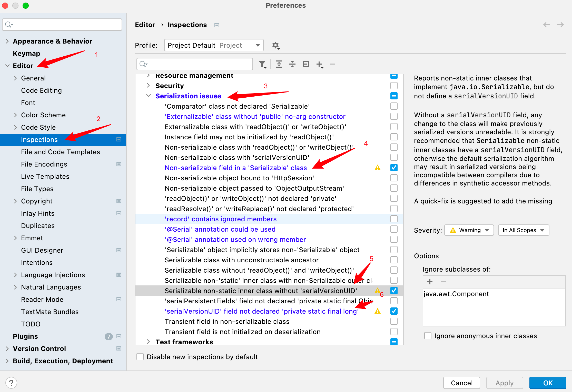Click the help question mark button
572x392 pixels.
click(11, 383)
